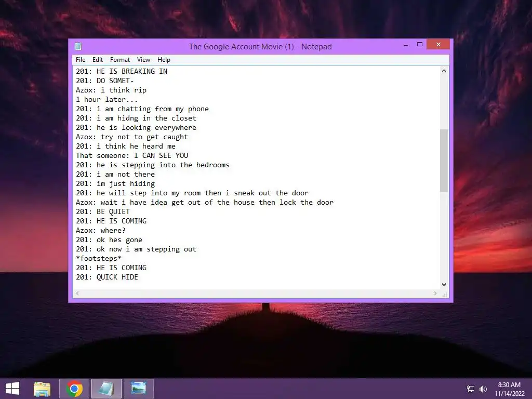Click the line '201: BE QUIET'
Image resolution: width=532 pixels, height=399 pixels.
103,212
